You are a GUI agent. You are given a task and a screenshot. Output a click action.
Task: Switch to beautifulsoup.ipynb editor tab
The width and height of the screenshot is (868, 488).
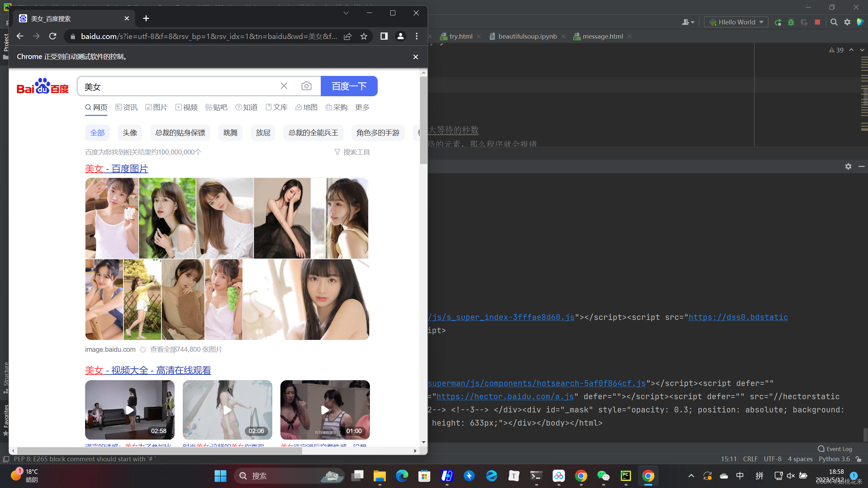(527, 36)
